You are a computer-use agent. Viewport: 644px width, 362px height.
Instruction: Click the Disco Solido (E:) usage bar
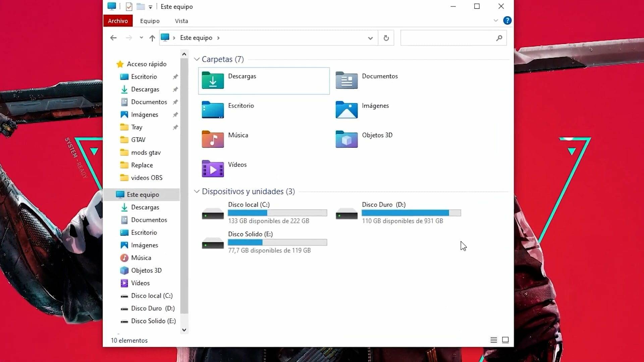coord(277,242)
